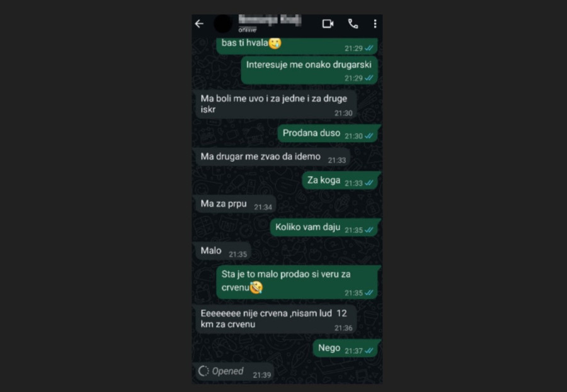Select the 'Ma boli me uvo' message

pos(276,104)
